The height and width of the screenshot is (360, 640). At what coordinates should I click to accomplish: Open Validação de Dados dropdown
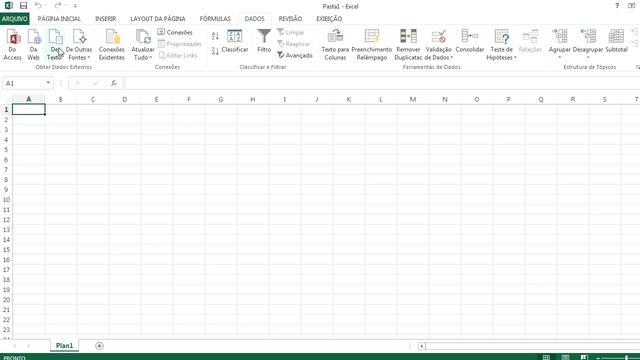click(x=439, y=45)
